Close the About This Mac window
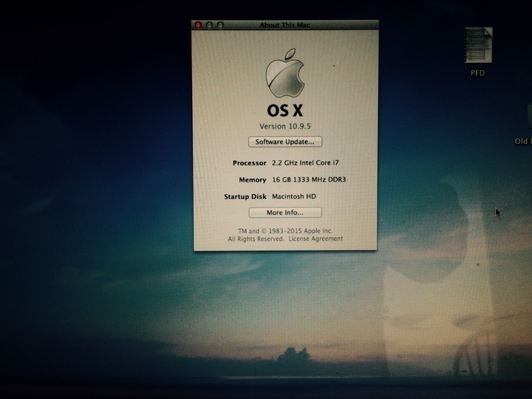532x399 pixels. coord(199,25)
